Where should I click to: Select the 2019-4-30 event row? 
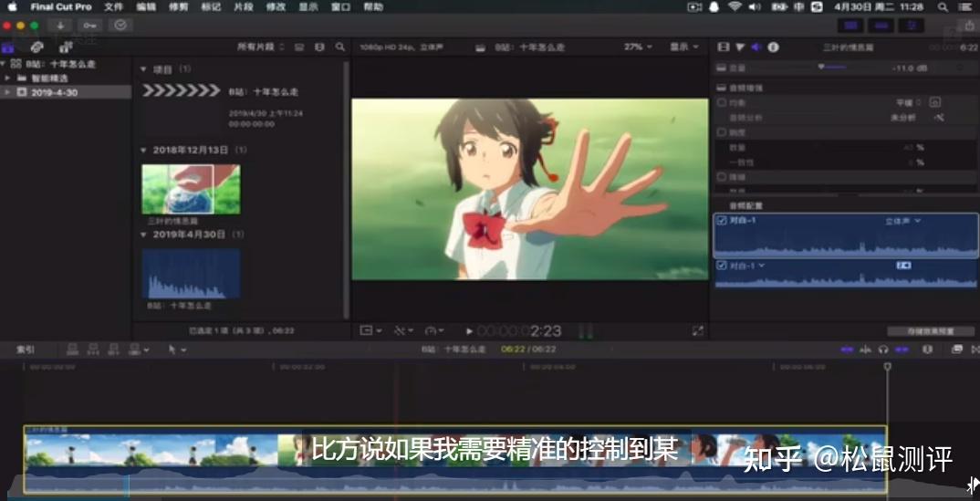pyautogui.click(x=66, y=92)
